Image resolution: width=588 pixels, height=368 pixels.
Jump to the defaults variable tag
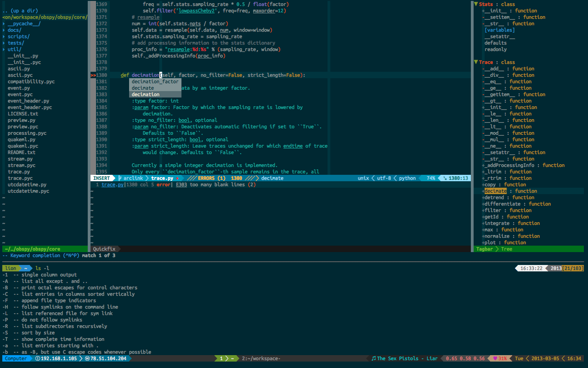pyautogui.click(x=496, y=43)
